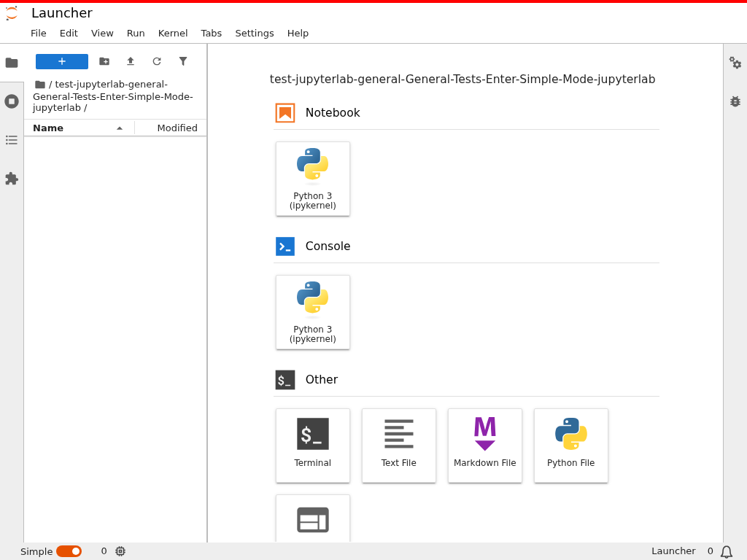
Task: Open the Help menu
Action: tap(298, 34)
